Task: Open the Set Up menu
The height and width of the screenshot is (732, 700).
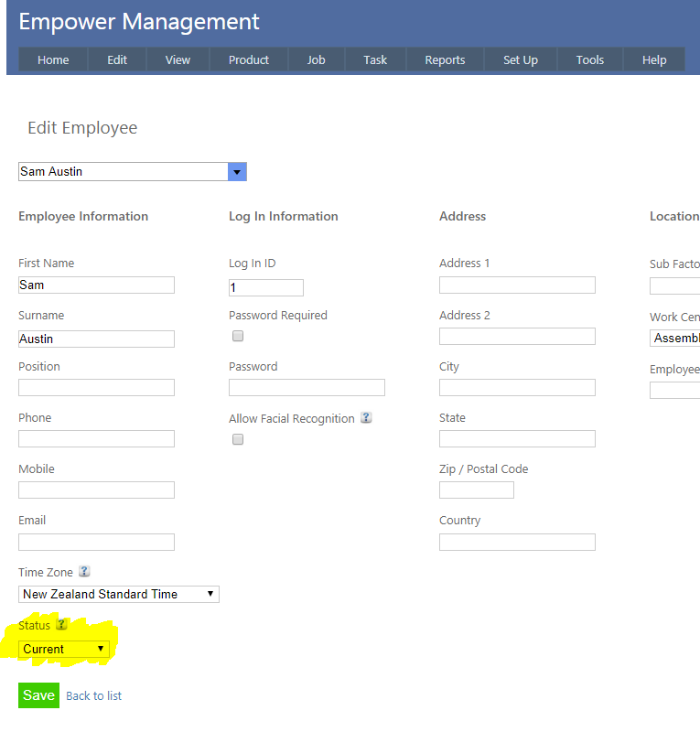Action: (520, 59)
